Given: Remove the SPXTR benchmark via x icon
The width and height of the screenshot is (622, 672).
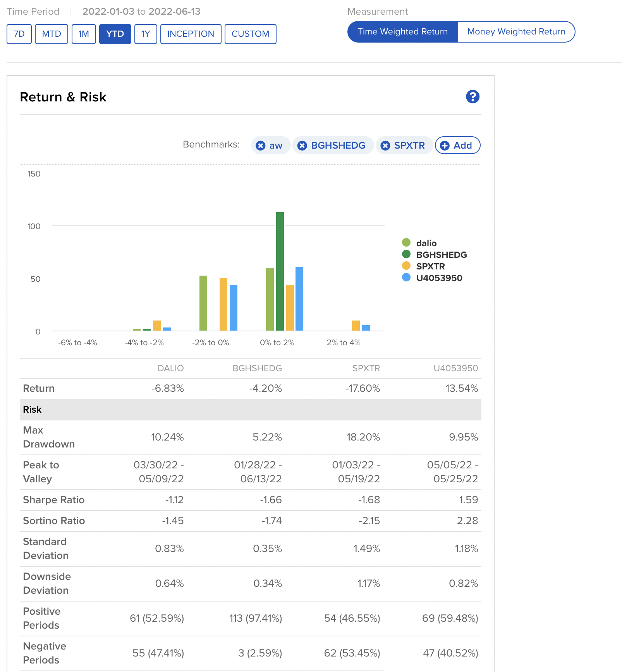Looking at the screenshot, I should point(385,146).
